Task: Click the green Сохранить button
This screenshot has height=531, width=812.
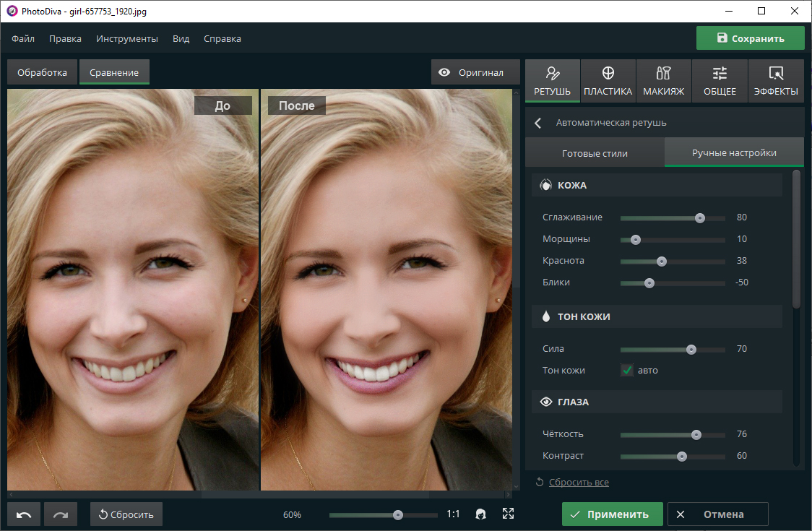Action: (x=751, y=38)
